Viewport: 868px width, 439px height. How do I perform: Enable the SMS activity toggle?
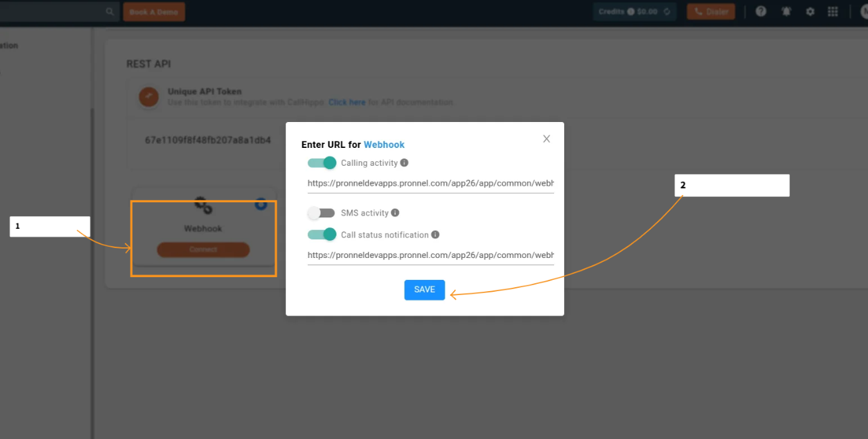tap(321, 213)
